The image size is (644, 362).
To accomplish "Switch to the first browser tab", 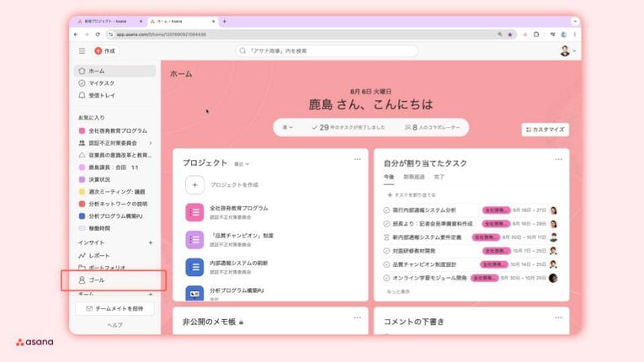I will coord(109,21).
